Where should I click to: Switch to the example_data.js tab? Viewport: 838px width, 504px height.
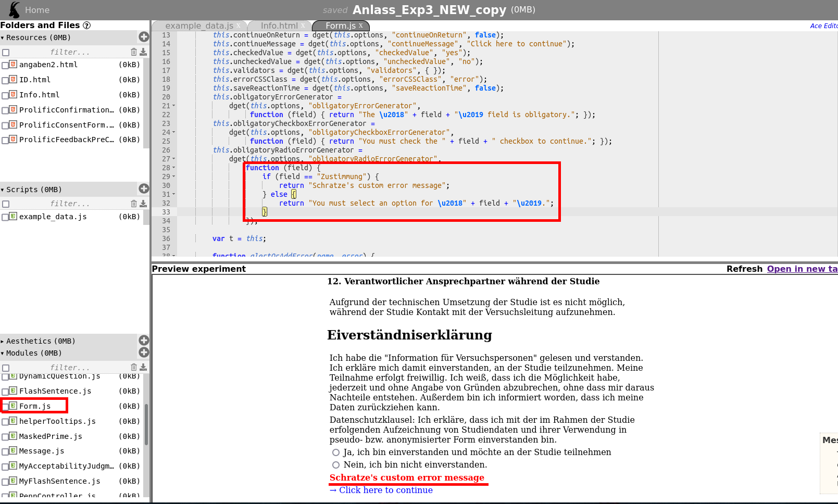coord(199,26)
